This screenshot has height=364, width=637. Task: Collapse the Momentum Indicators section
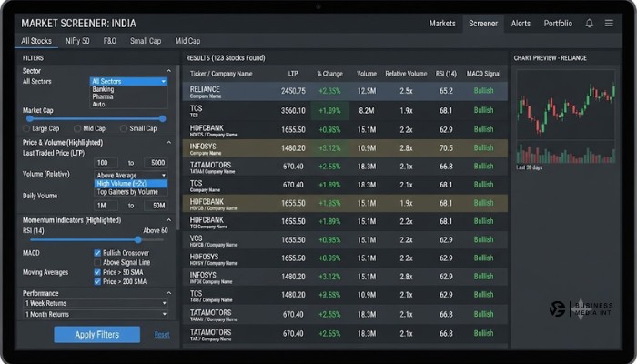click(x=169, y=220)
